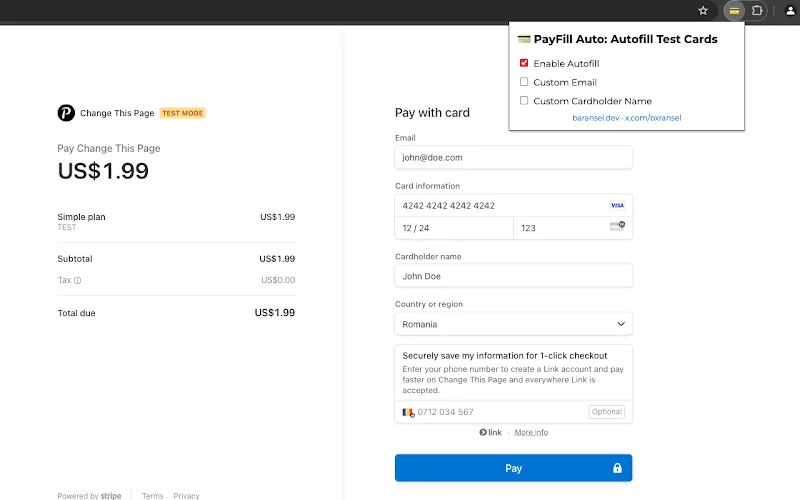Check the Custom Cardholder Name option

pos(524,101)
